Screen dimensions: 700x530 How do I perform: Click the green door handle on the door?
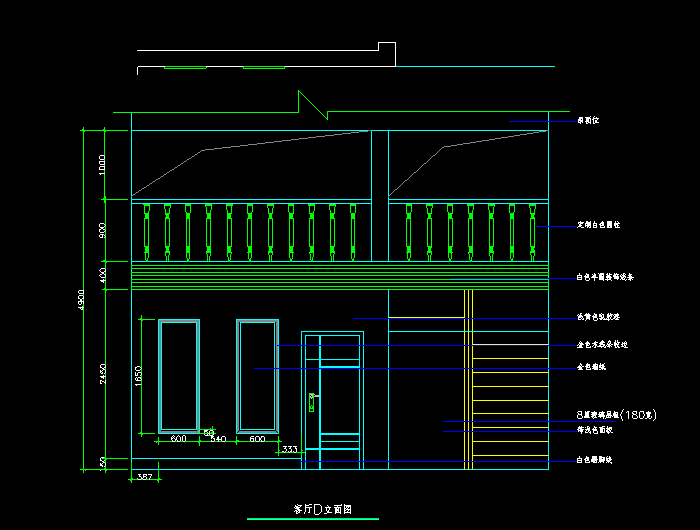312,402
